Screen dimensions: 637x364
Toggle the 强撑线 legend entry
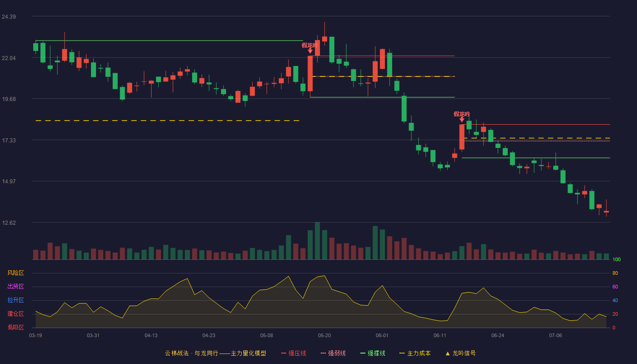tap(373, 353)
